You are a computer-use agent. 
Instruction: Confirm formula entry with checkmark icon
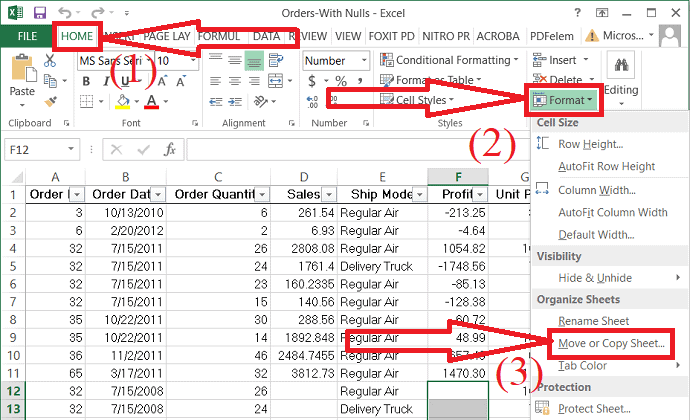click(x=143, y=150)
